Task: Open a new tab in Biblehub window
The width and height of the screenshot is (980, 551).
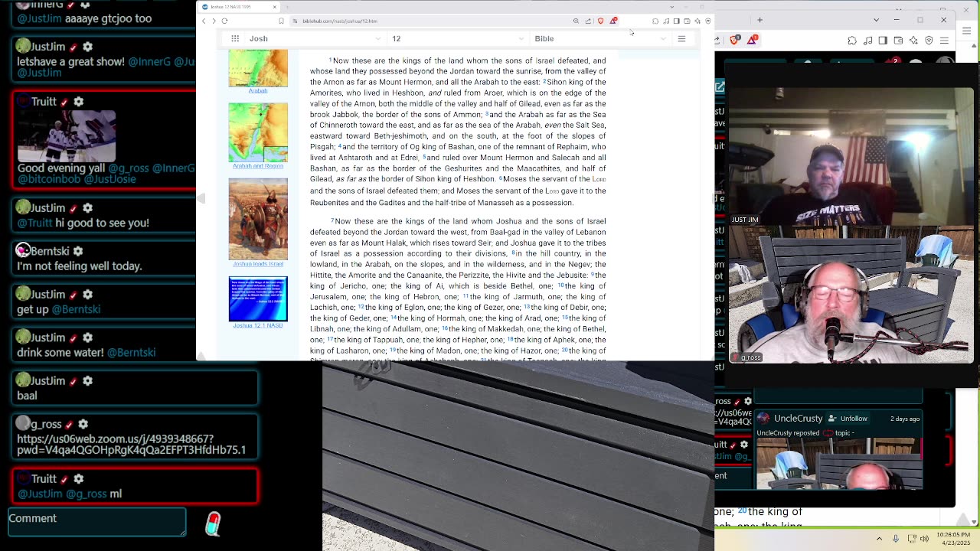Action: point(288,7)
